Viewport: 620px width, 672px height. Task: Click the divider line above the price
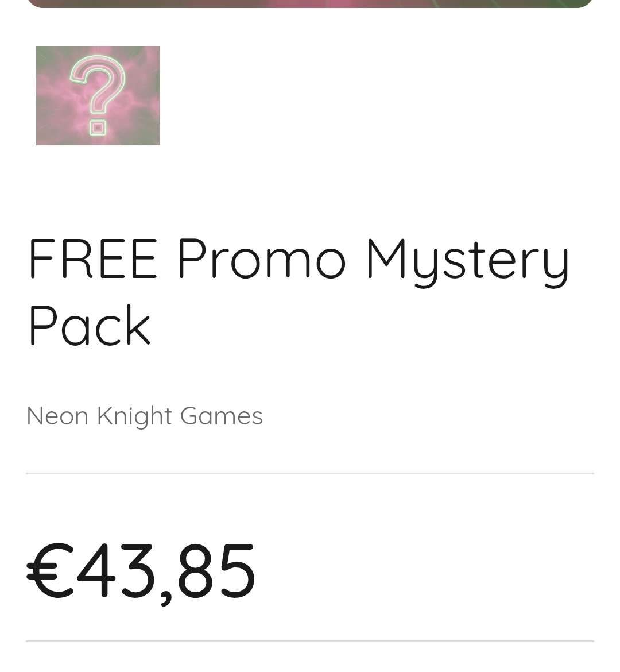click(x=310, y=474)
